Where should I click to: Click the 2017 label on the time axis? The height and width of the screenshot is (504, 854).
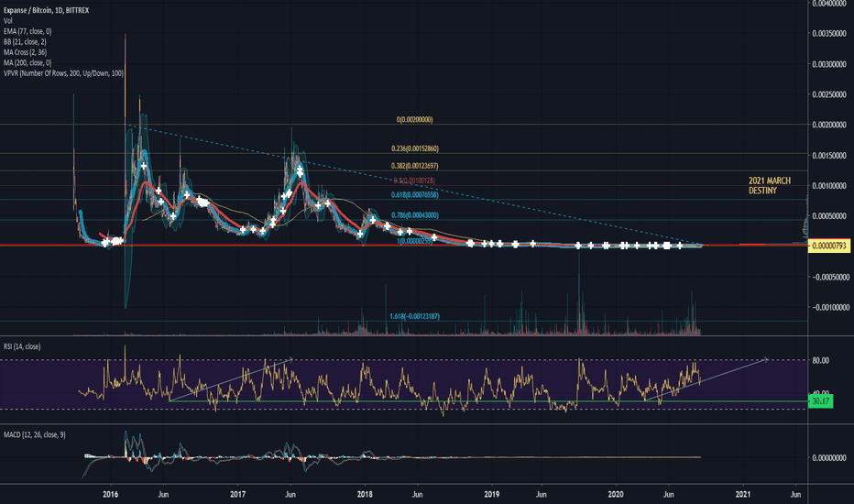pos(237,495)
